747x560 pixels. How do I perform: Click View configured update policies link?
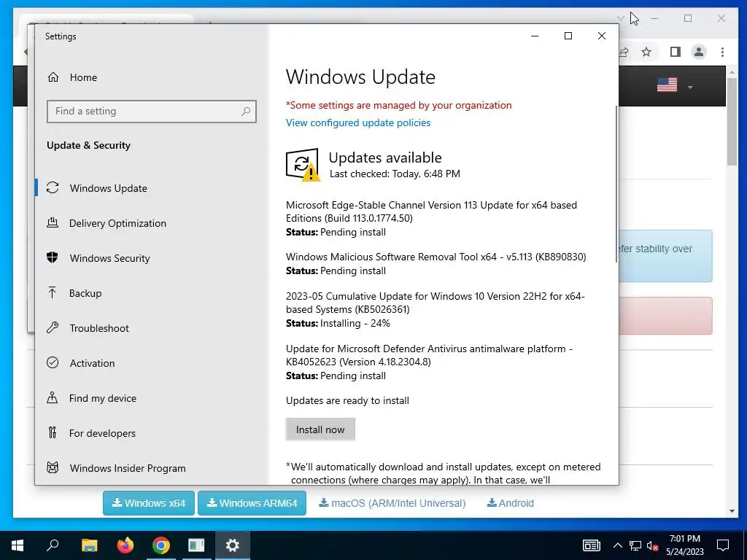tap(357, 122)
